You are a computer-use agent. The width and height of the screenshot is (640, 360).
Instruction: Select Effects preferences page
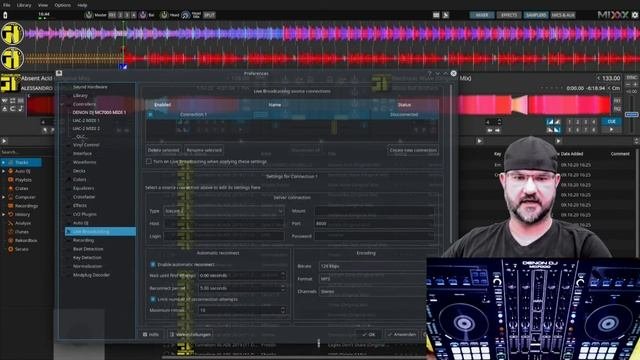(80, 205)
